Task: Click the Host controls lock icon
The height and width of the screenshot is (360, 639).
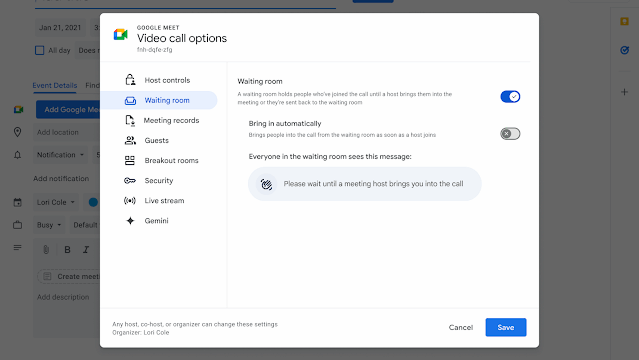Action: tap(130, 80)
